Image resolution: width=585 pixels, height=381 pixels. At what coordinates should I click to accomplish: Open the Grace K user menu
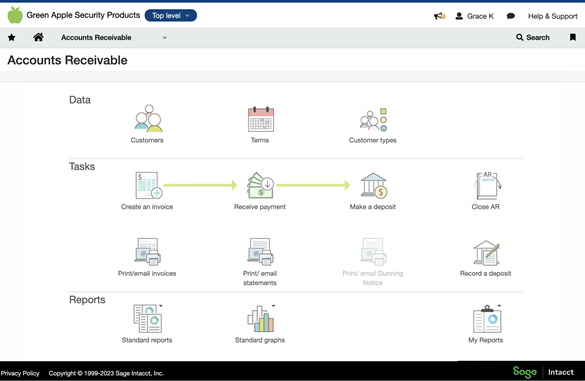475,16
